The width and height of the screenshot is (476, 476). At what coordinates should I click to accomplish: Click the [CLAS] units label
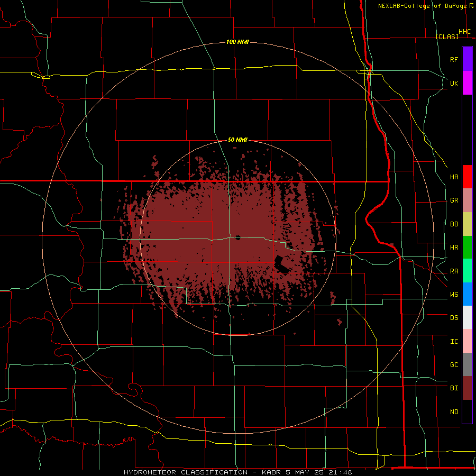coord(447,36)
